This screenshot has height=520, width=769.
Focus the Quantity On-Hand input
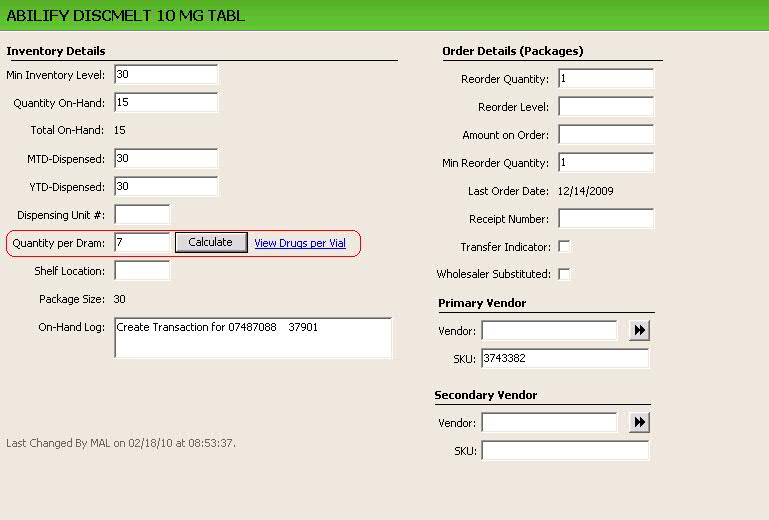point(166,102)
